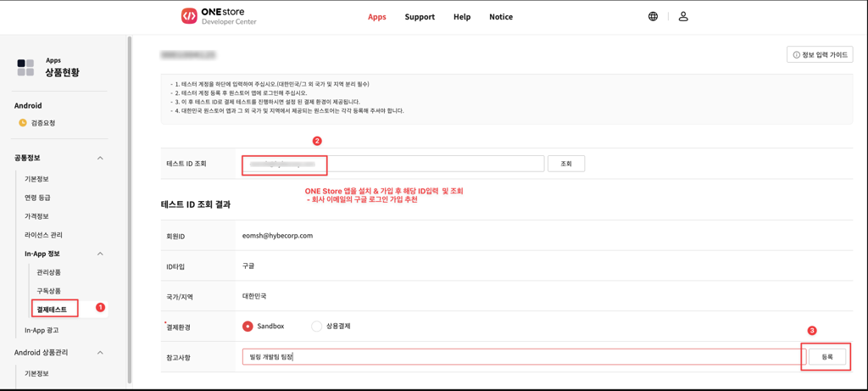The image size is (868, 391).
Task: Collapse the In-App 정보 submenu
Action: point(100,254)
